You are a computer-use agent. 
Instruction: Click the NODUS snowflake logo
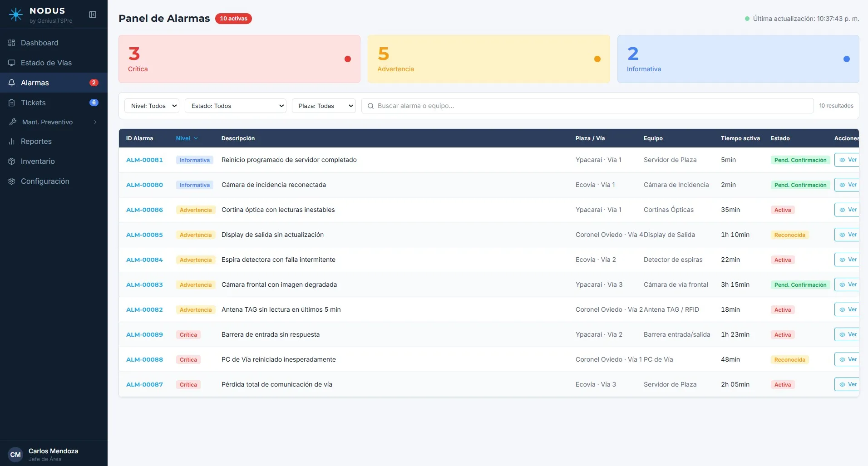(x=16, y=15)
